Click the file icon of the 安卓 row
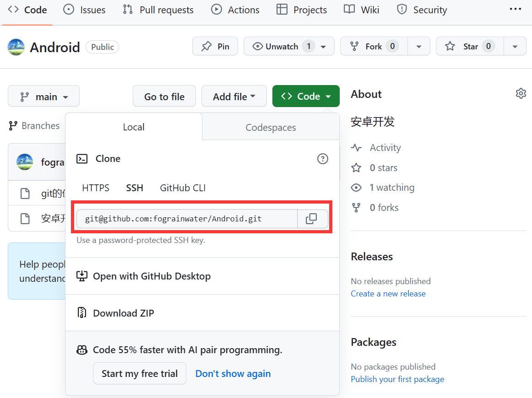The width and height of the screenshot is (532, 398). coord(25,219)
